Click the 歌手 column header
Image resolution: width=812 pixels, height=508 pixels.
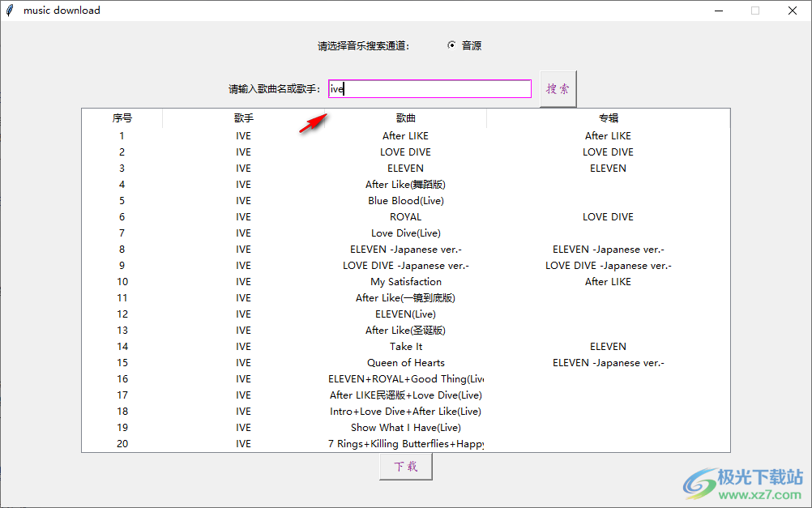coord(243,118)
